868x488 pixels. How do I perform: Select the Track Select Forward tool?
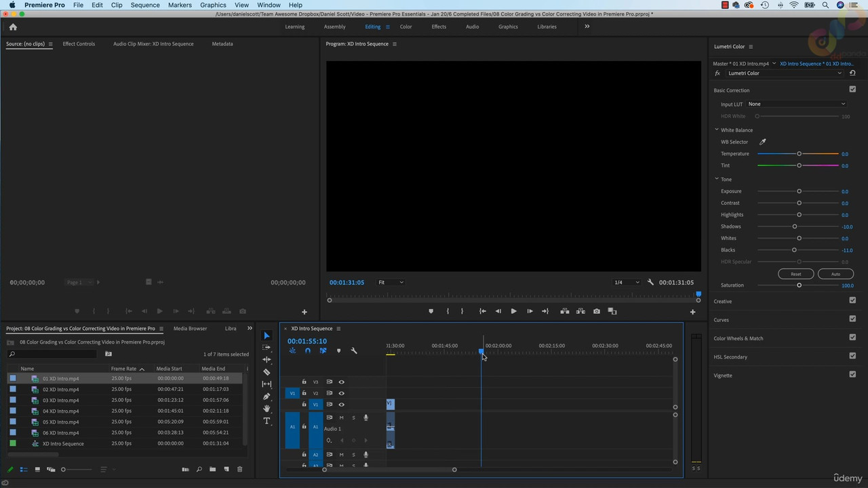point(267,347)
